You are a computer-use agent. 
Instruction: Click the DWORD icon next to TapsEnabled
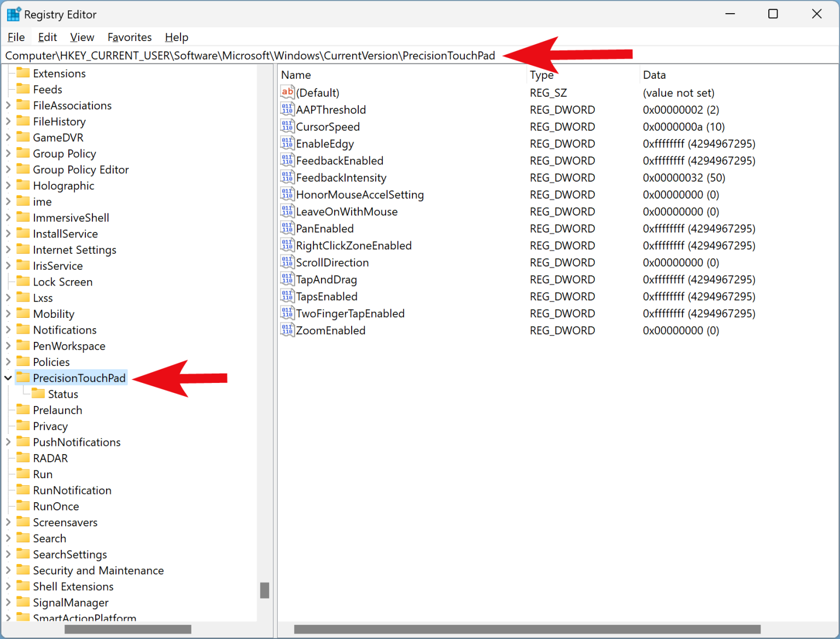[287, 295]
